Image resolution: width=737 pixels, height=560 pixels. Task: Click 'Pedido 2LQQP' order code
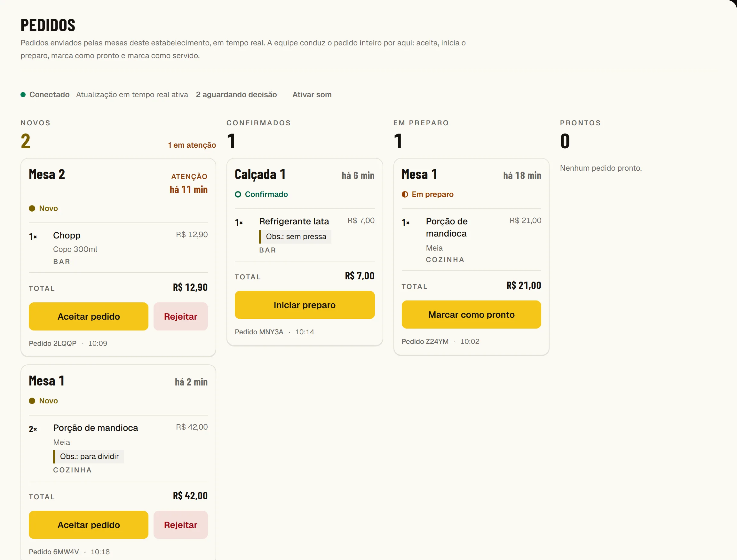point(53,343)
